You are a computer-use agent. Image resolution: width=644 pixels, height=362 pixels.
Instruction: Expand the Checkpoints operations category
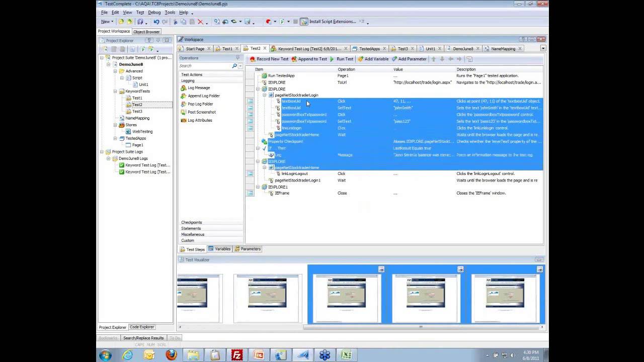point(211,222)
